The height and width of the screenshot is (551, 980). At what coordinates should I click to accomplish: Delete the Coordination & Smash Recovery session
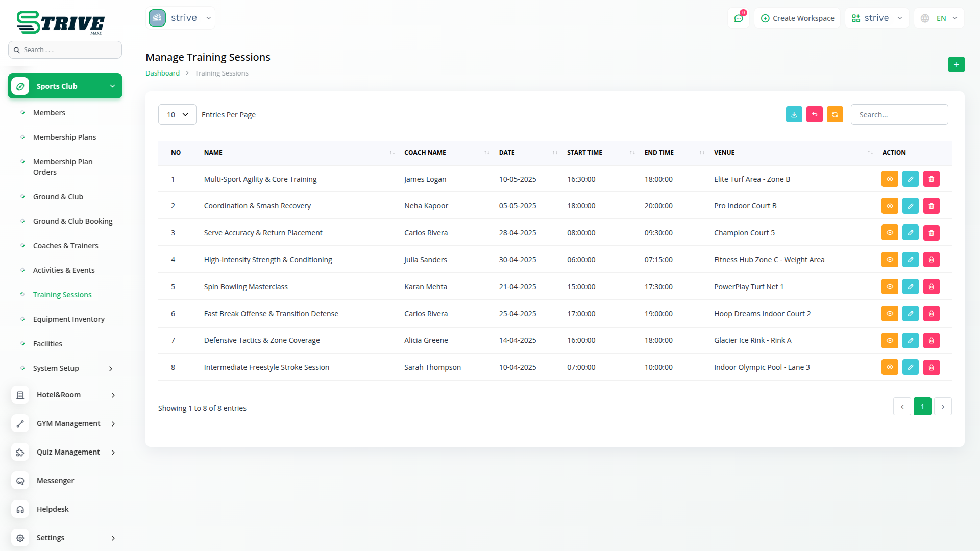tap(931, 206)
